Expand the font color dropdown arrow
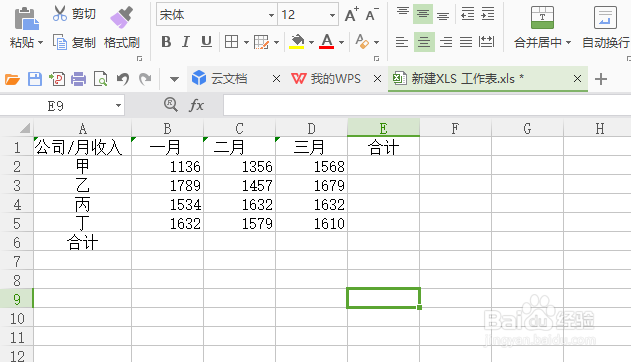This screenshot has width=631, height=362. click(x=341, y=42)
